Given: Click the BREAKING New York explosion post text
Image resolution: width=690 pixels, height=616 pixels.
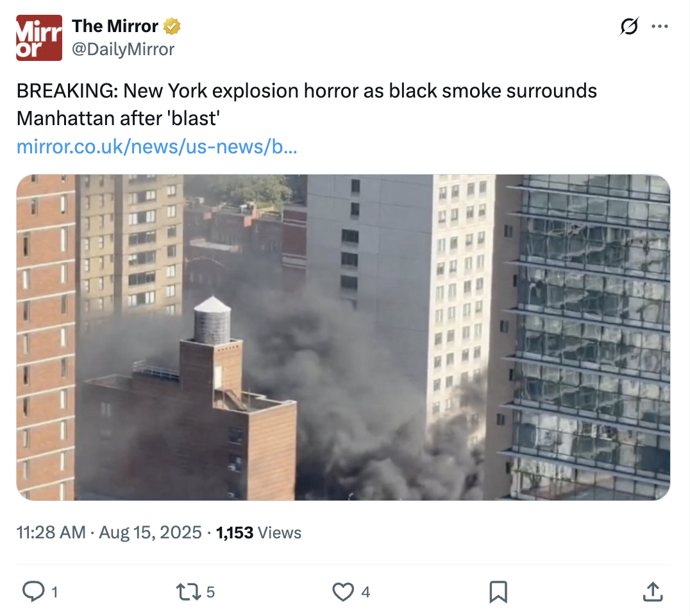Looking at the screenshot, I should [307, 105].
